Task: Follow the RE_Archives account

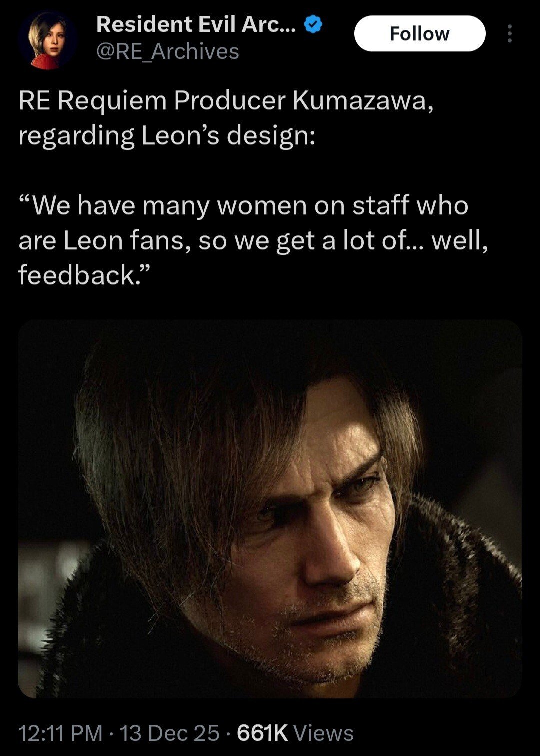Action: 420,34
